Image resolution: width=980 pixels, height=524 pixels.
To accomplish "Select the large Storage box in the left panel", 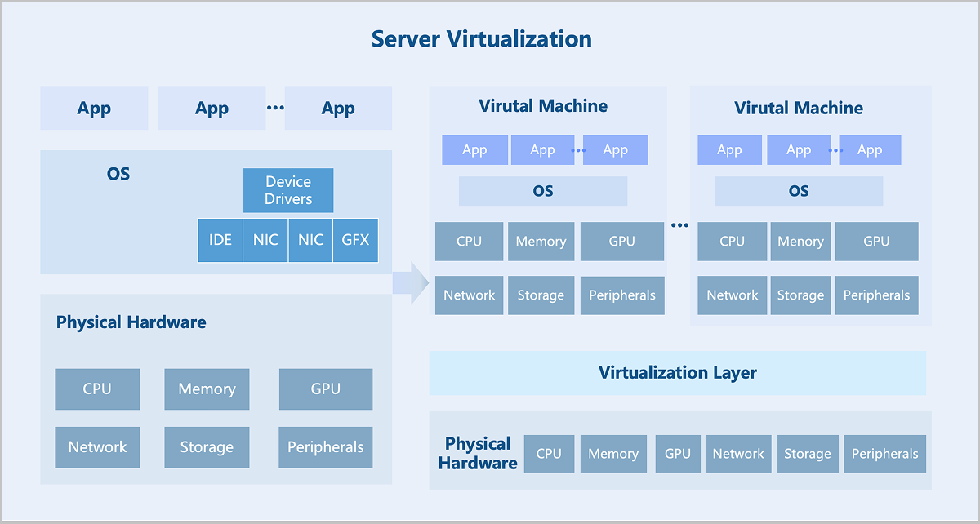I will [207, 447].
